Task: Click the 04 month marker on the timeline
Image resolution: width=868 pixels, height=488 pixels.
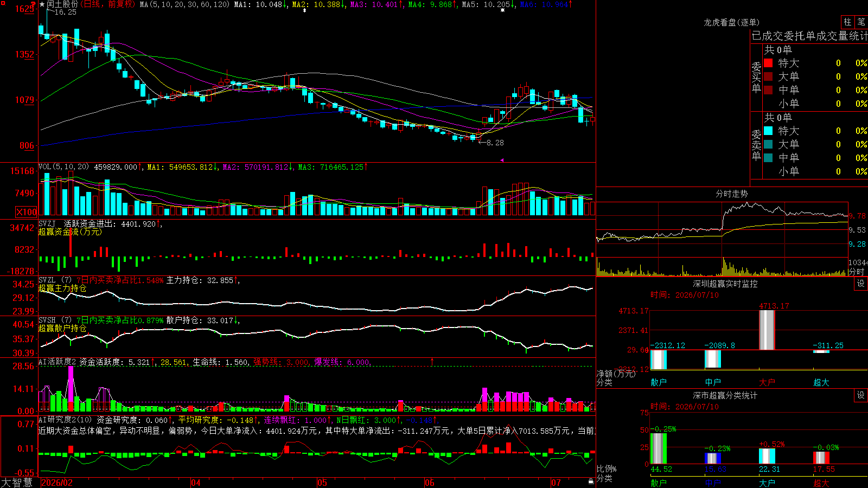Action: (196, 483)
